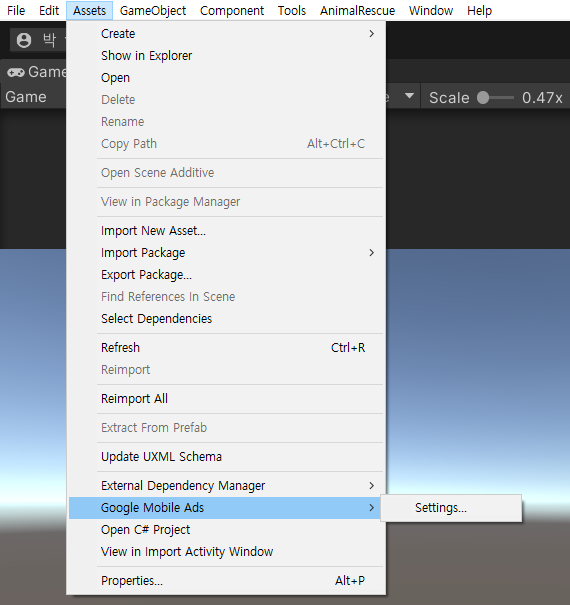Choose Show in Explorer
570x605 pixels.
click(x=226, y=56)
